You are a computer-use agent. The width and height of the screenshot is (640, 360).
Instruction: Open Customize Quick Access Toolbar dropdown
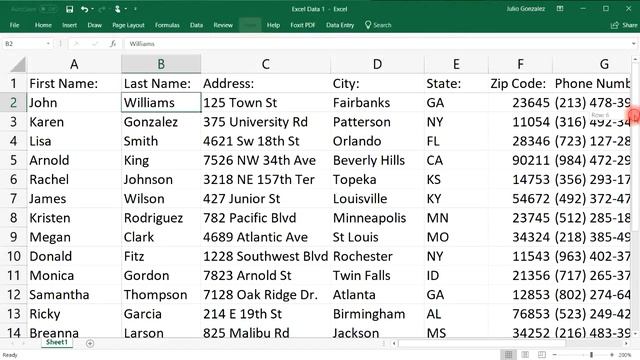(x=135, y=9)
